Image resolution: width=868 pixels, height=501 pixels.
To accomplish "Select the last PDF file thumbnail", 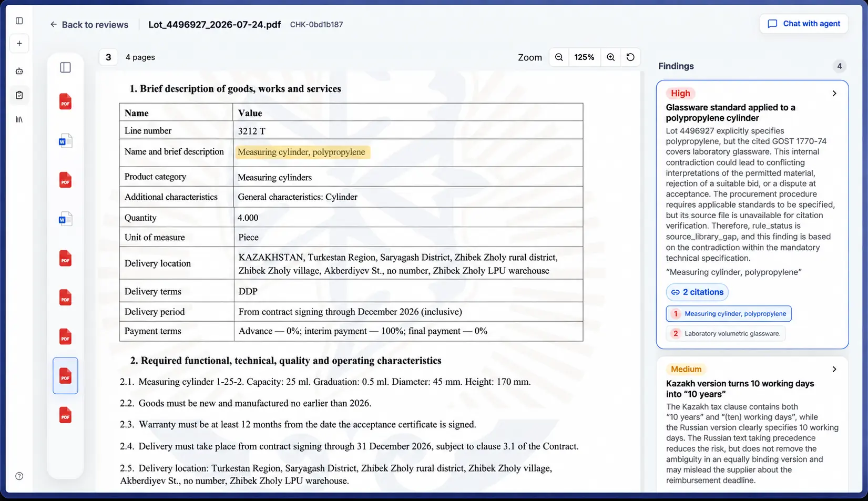I will point(65,415).
